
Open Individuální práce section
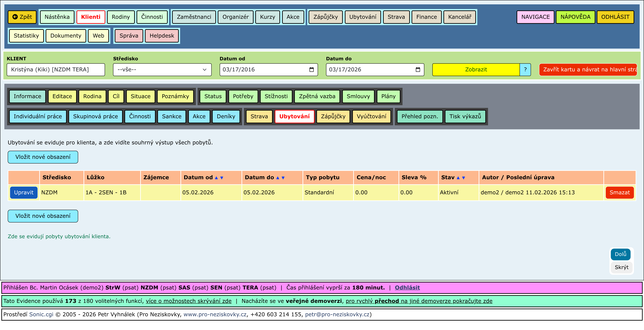coord(38,116)
